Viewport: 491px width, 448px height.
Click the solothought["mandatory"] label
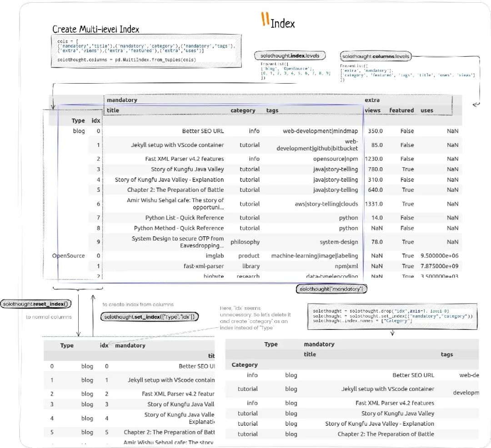click(x=331, y=289)
